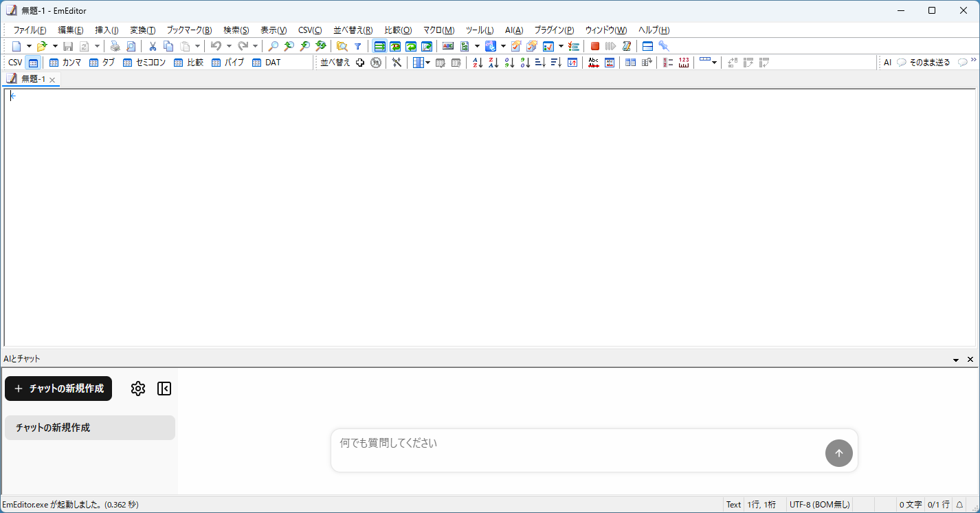Open the column selection dropdown arrow

(x=428, y=63)
